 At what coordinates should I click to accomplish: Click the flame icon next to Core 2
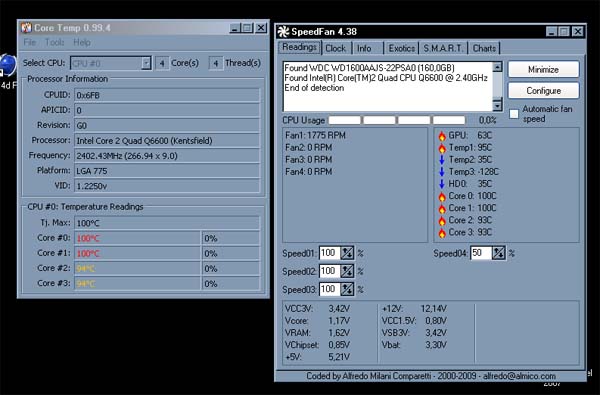point(442,221)
